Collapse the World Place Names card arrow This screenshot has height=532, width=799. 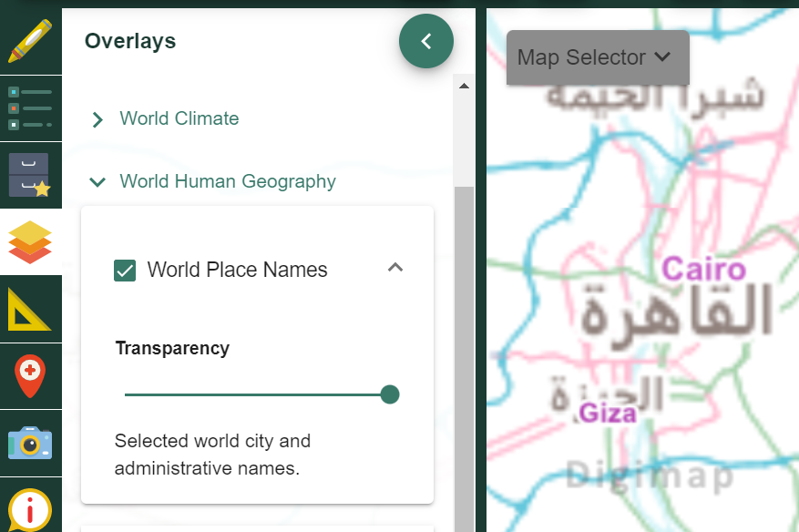[394, 268]
